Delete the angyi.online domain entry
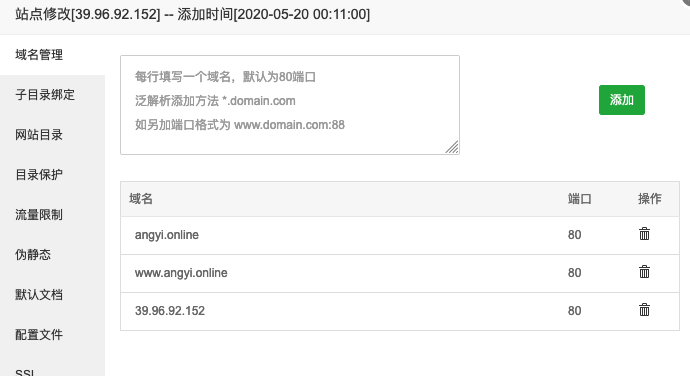 pyautogui.click(x=644, y=234)
